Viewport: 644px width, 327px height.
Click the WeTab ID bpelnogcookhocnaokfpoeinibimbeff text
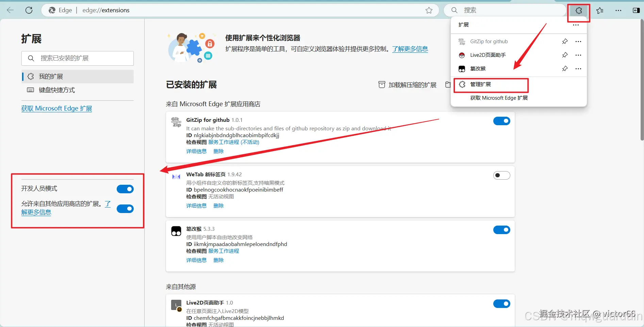238,190
